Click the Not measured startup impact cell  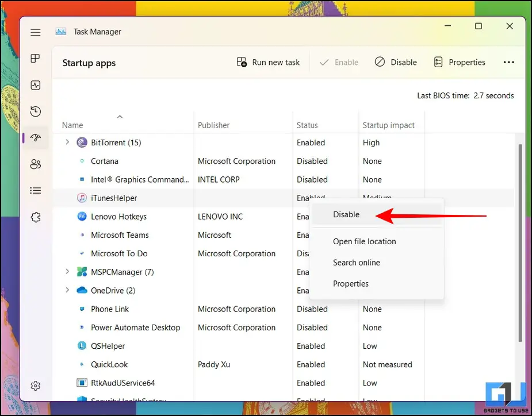tap(388, 364)
